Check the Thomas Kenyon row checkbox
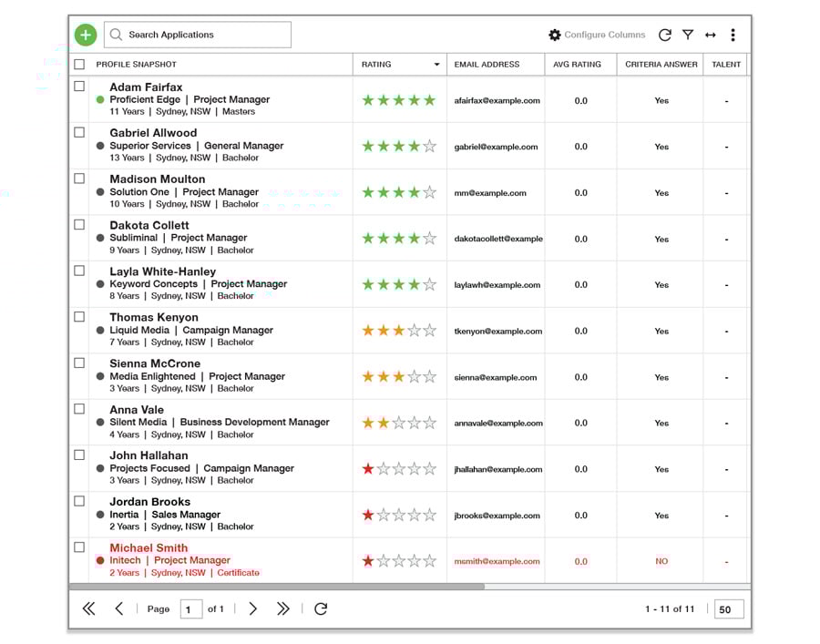820x644 pixels. coord(79,316)
